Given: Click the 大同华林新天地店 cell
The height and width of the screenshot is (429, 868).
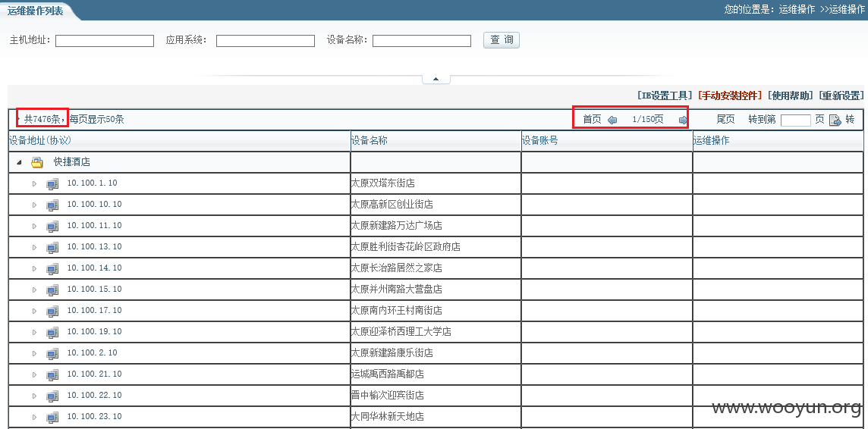Looking at the screenshot, I should (x=436, y=418).
